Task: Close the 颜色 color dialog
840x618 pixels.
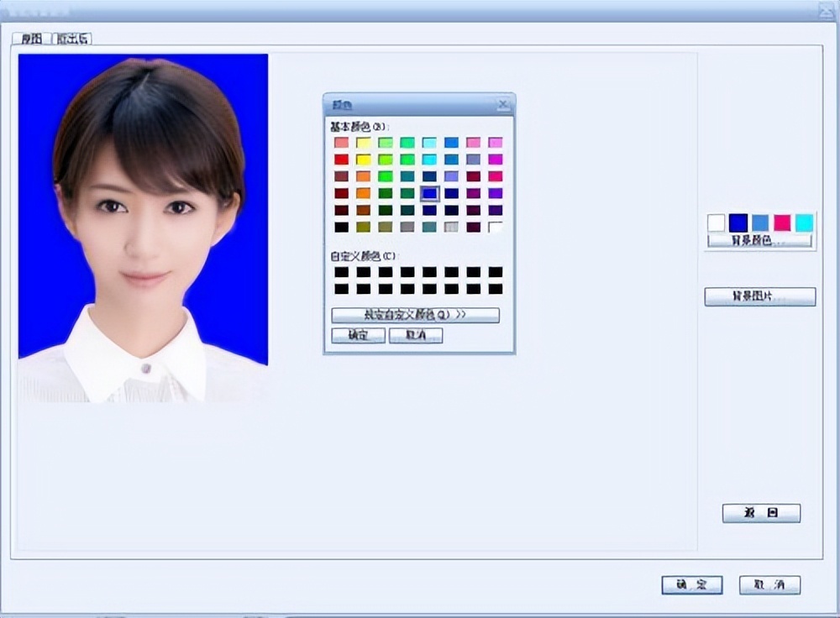Action: click(502, 104)
